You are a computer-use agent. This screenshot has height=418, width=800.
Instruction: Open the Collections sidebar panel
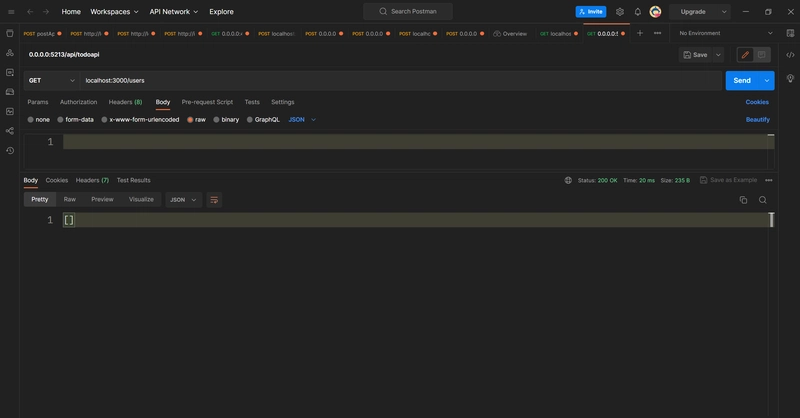point(10,34)
